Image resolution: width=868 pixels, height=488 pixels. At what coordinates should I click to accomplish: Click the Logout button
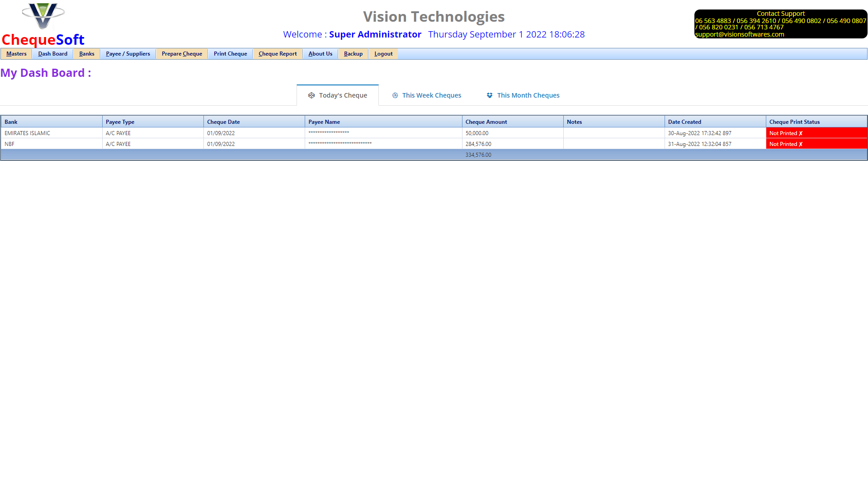coord(383,54)
